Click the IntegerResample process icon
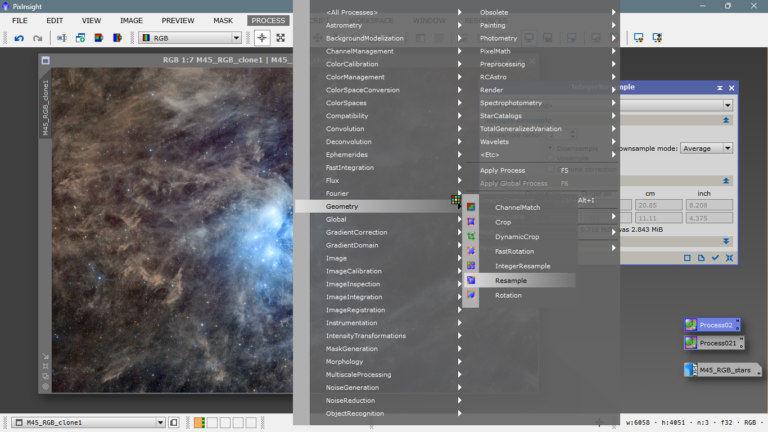Viewport: 768px width, 432px height. [471, 266]
